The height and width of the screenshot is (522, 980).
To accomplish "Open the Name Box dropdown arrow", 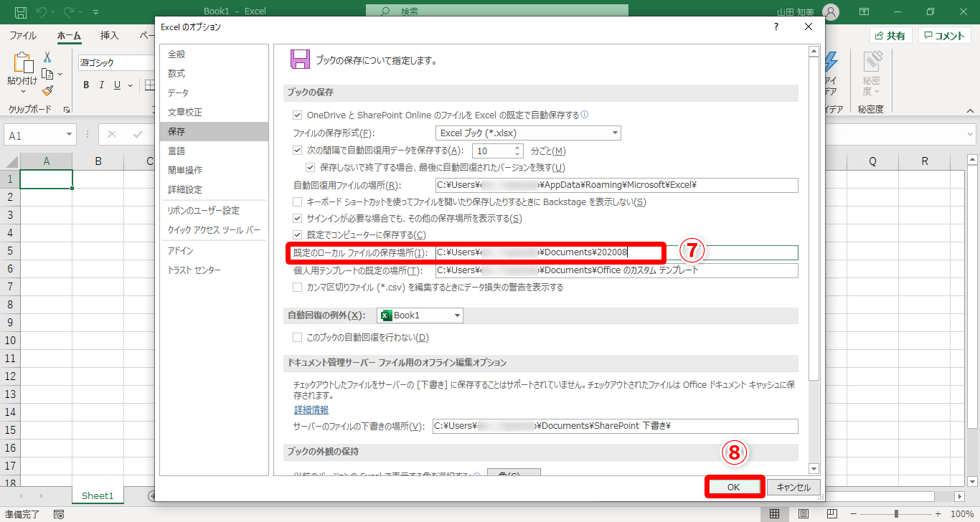I will pyautogui.click(x=70, y=135).
